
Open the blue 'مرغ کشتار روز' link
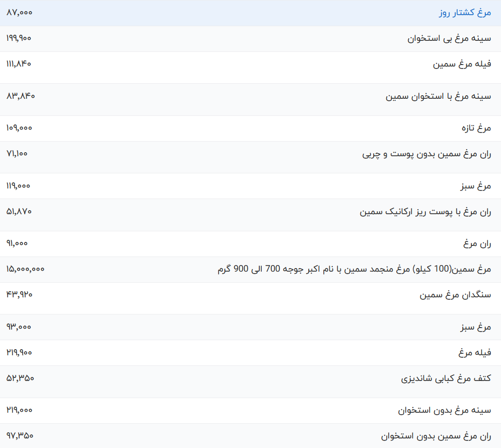tap(465, 13)
